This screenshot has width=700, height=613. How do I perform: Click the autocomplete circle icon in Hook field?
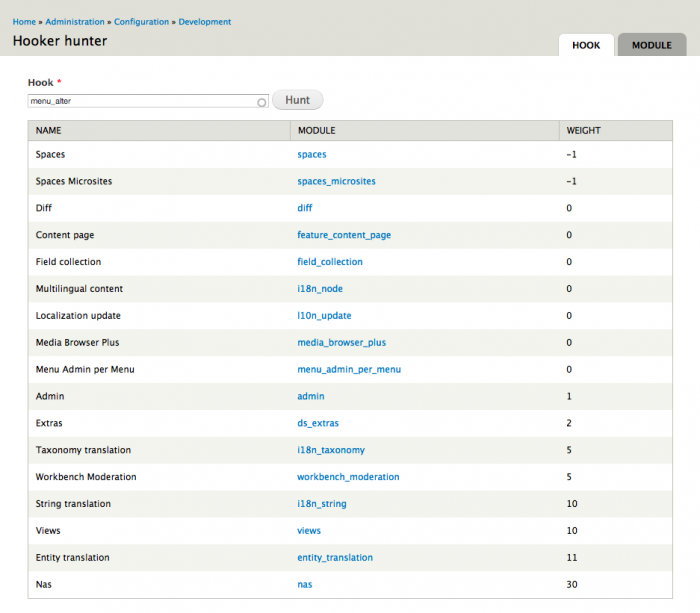tap(262, 102)
